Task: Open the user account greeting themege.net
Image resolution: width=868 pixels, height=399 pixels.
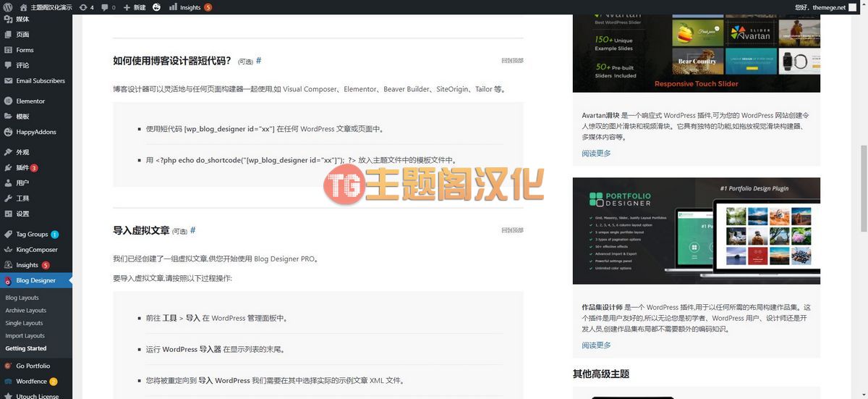Action: 825,7
